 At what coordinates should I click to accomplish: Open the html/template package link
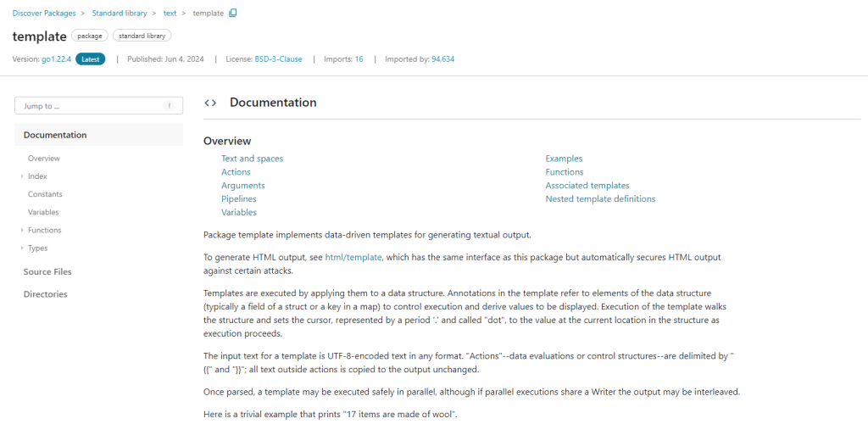click(353, 257)
